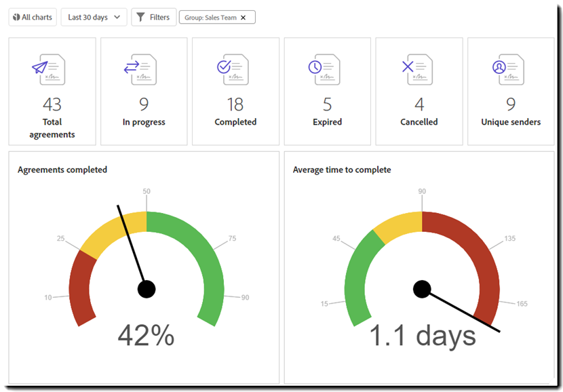Click the funnel icon in Filters
Image resolution: width=563 pixels, height=392 pixels.
pos(140,17)
